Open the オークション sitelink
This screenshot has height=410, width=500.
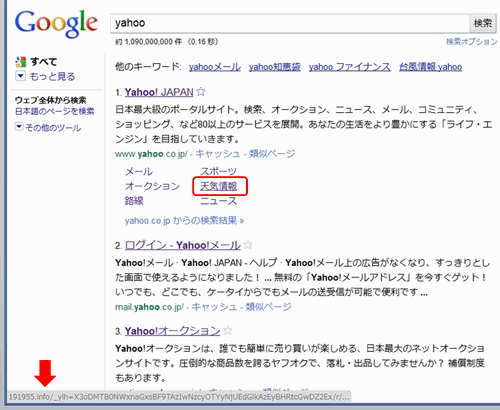(152, 186)
